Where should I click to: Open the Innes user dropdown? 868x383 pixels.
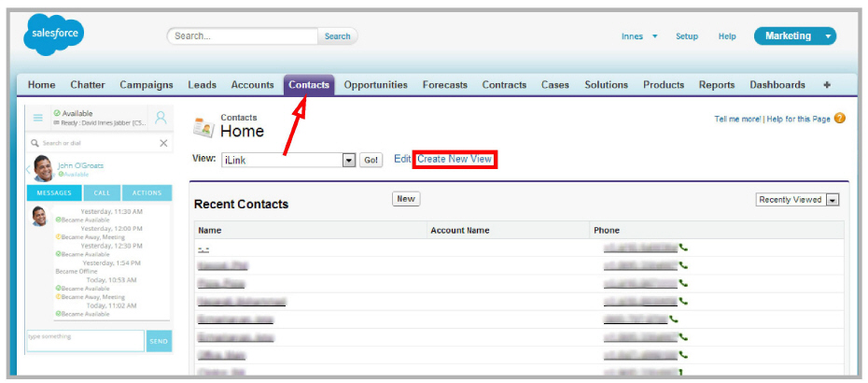tap(639, 36)
